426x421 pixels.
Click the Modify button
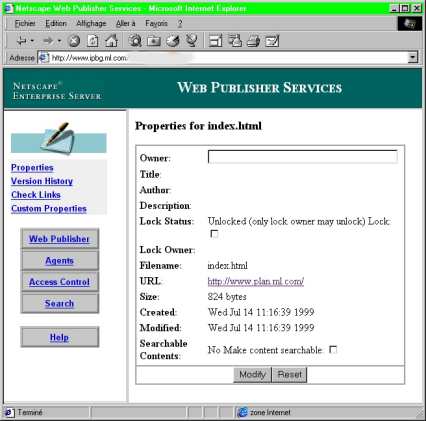tap(253, 374)
